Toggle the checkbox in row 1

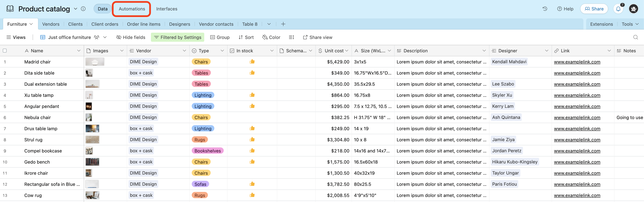5,62
